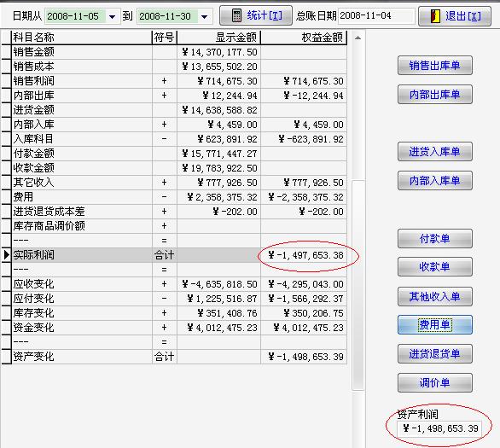
Task: Open the 调价单 list
Action: [x=434, y=382]
